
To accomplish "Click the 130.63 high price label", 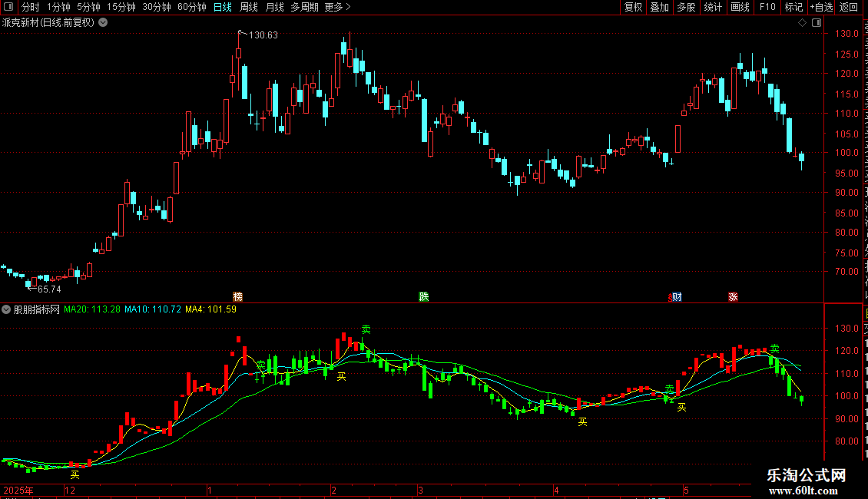I will [263, 35].
